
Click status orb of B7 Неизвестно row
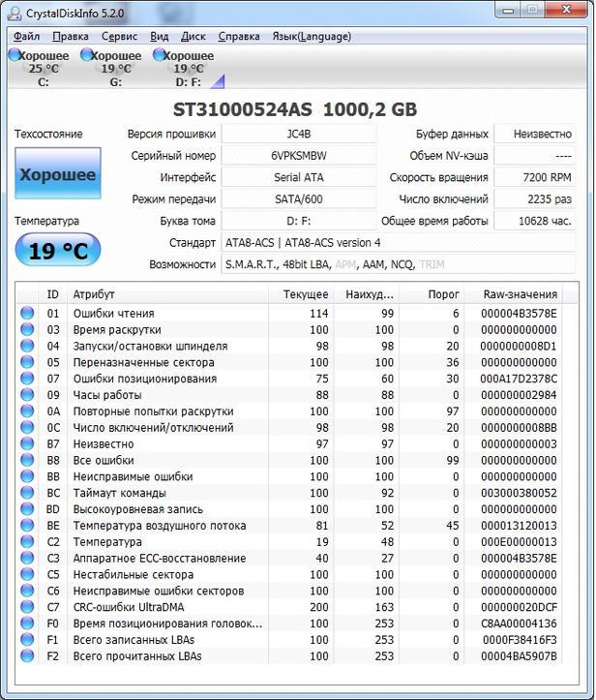point(27,443)
